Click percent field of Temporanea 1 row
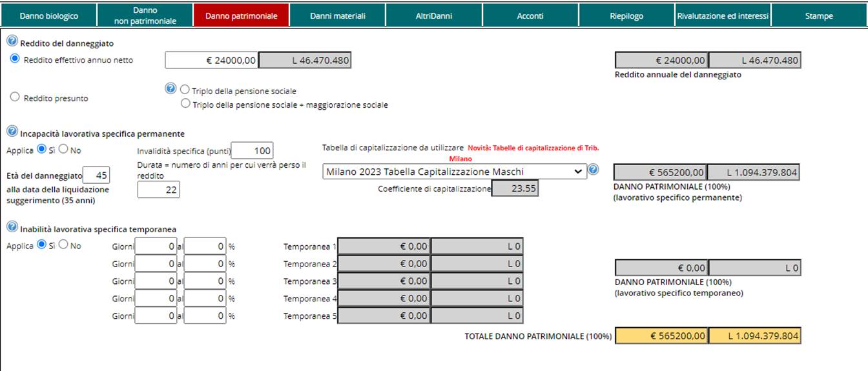 tap(205, 246)
